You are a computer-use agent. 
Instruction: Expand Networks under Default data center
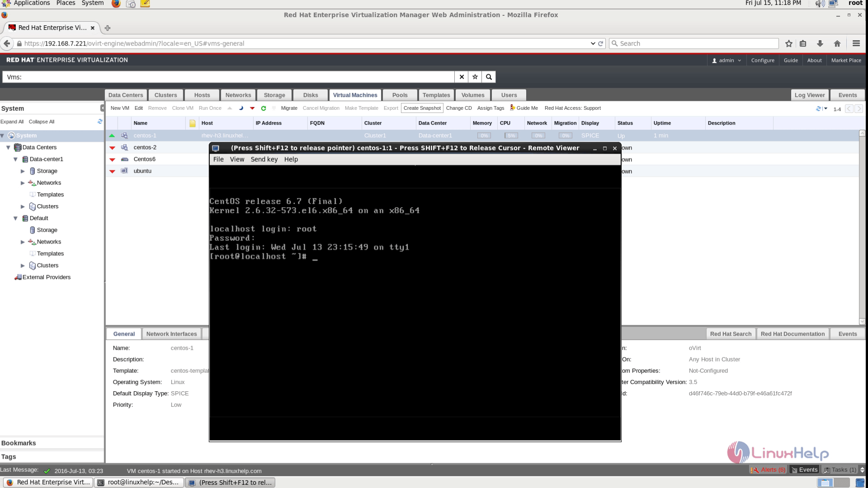click(x=23, y=242)
